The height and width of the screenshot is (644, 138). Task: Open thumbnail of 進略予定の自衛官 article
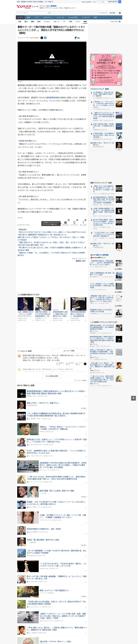point(43,304)
